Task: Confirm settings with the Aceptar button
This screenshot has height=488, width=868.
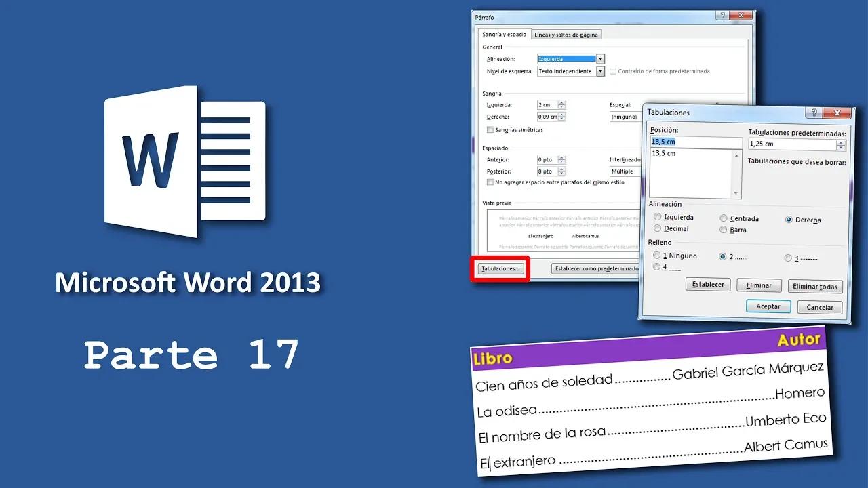Action: click(768, 306)
